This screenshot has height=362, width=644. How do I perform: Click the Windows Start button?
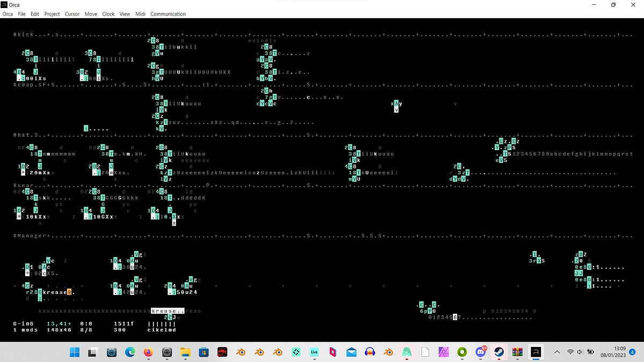coord(75,352)
